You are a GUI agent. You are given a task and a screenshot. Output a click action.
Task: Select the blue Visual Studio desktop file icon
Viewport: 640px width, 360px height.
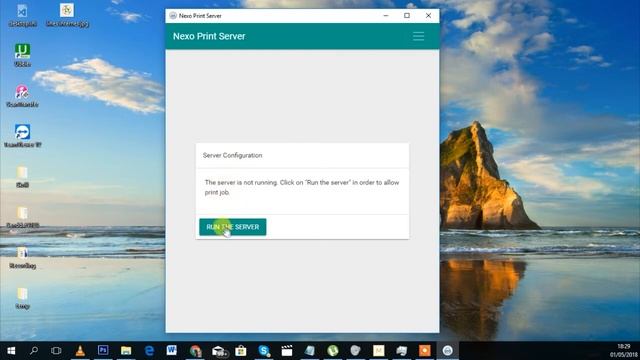22,16
